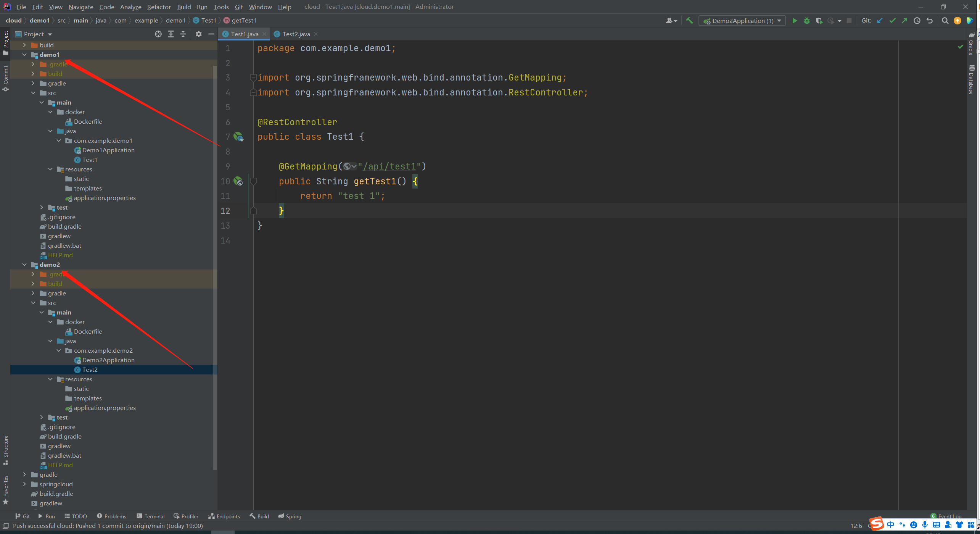Open the Refactor menu
980x534 pixels.
pos(159,7)
